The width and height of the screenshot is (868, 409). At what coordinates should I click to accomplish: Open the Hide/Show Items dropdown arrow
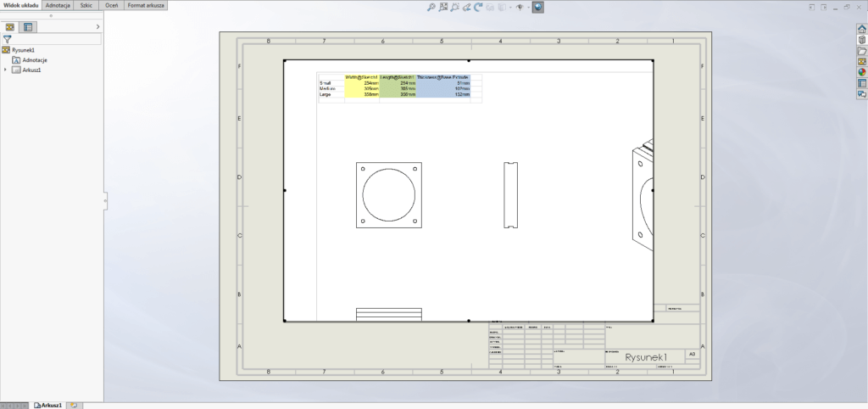coord(528,8)
